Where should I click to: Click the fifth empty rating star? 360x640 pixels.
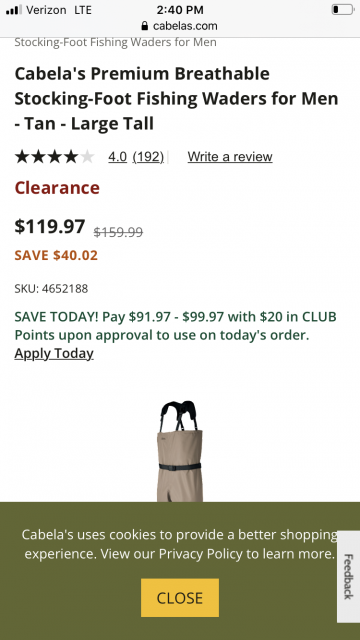click(87, 157)
